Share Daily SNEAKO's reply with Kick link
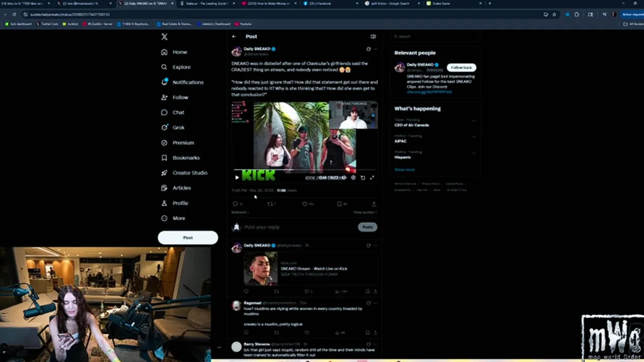Viewport: 644px width, 362px height. tap(375, 291)
